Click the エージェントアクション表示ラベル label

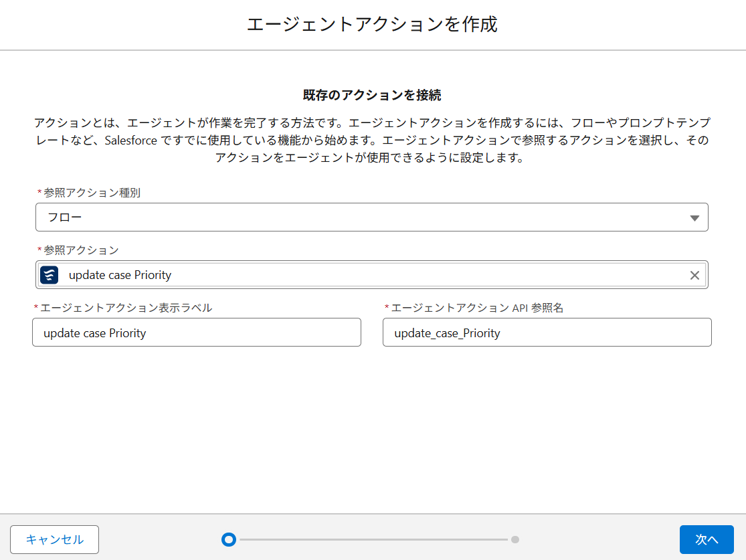[x=126, y=308]
